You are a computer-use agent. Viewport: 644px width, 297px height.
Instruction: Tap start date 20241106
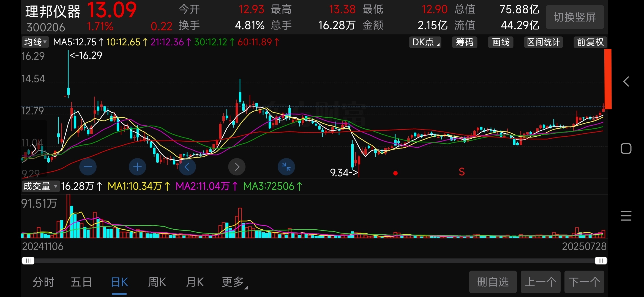point(43,246)
